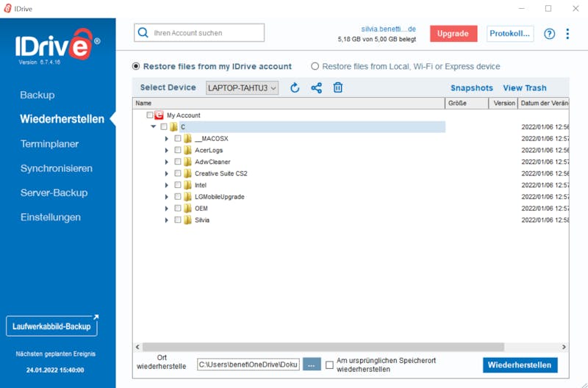Open the three-dot more options menu
588x388 pixels.
click(567, 34)
